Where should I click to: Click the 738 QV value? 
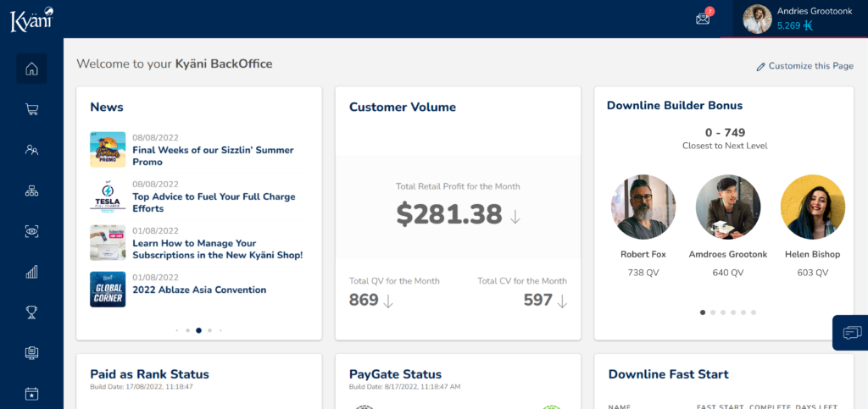(x=643, y=273)
